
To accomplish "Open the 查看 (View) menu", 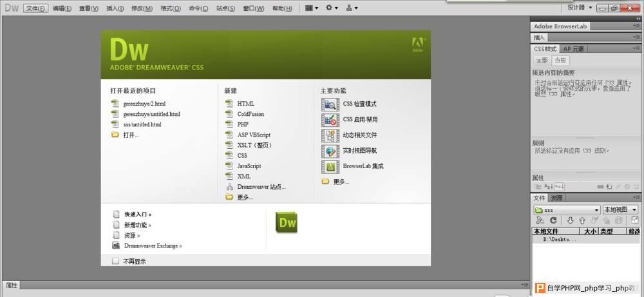I will pos(89,8).
